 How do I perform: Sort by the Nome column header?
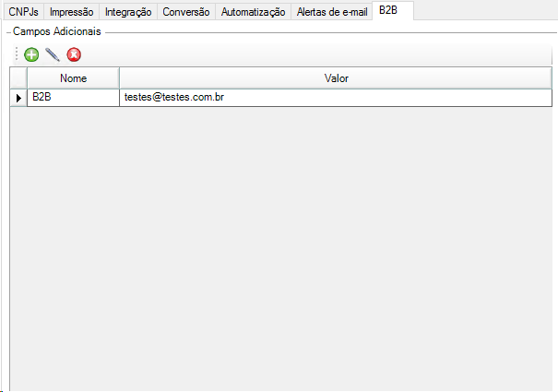coord(73,78)
